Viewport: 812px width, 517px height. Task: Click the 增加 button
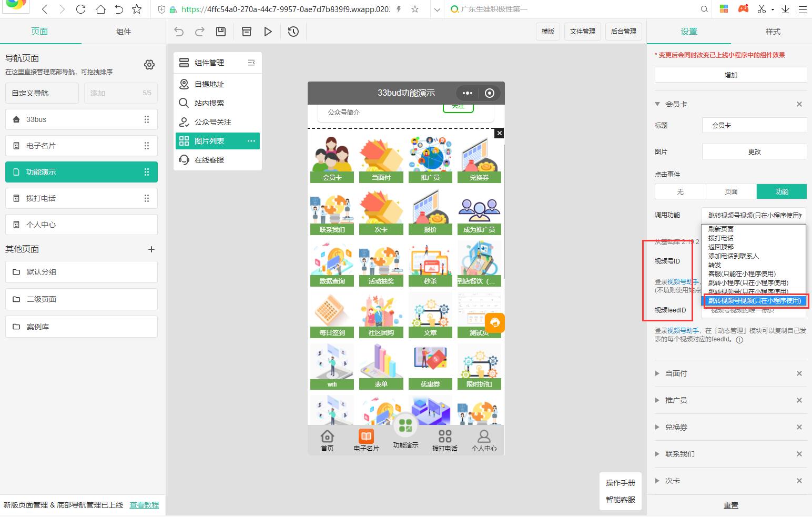click(x=730, y=75)
